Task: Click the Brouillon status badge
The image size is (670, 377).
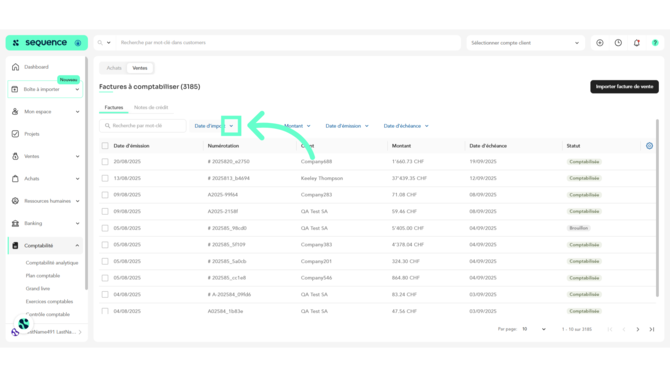Action: point(579,228)
